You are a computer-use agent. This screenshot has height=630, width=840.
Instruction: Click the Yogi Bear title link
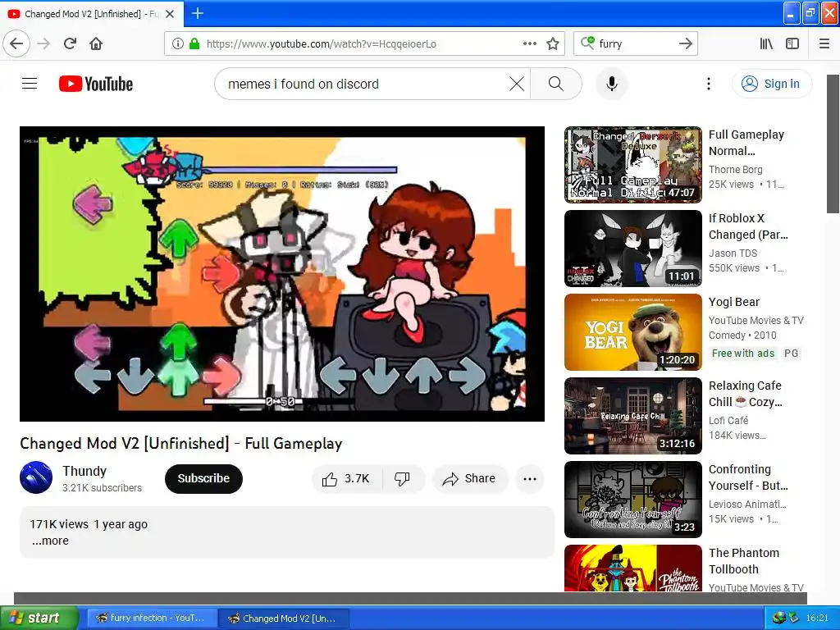[x=734, y=302]
